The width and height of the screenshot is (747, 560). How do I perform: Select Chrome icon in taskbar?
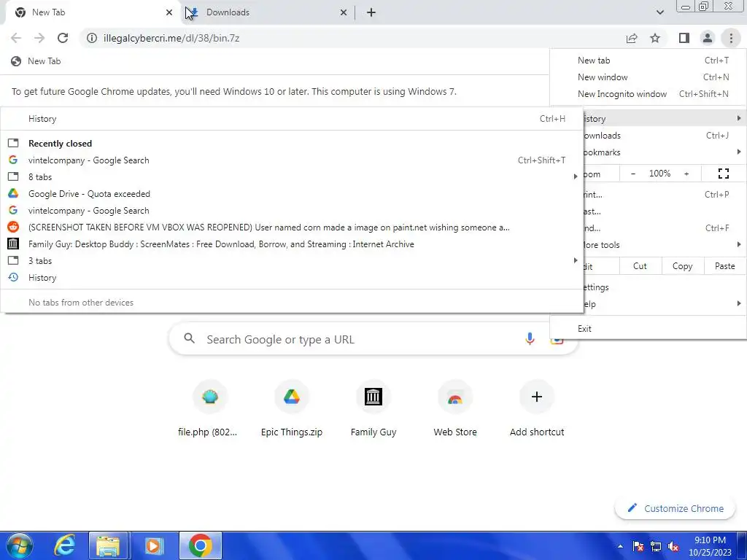tap(200, 545)
